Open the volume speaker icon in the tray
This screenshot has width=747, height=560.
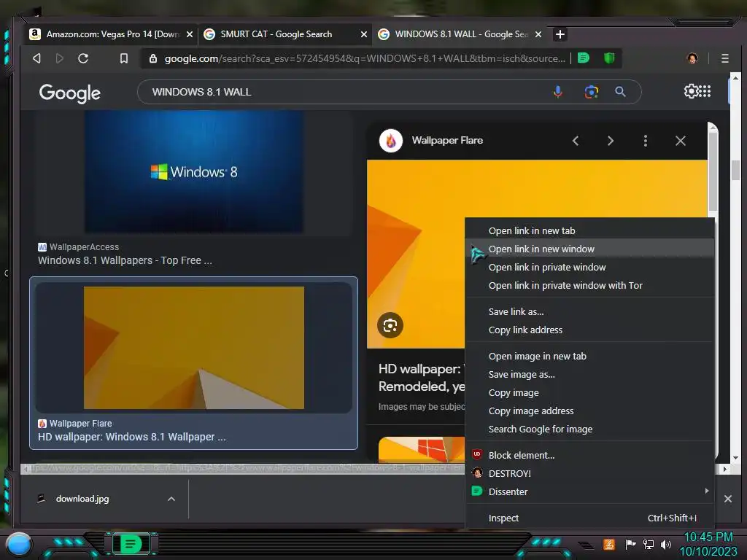(665, 544)
